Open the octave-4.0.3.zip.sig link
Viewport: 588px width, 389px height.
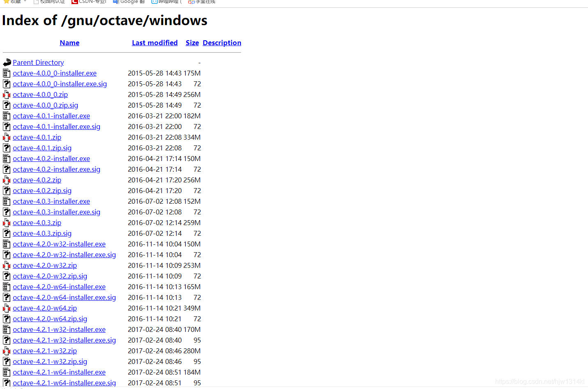pos(42,233)
